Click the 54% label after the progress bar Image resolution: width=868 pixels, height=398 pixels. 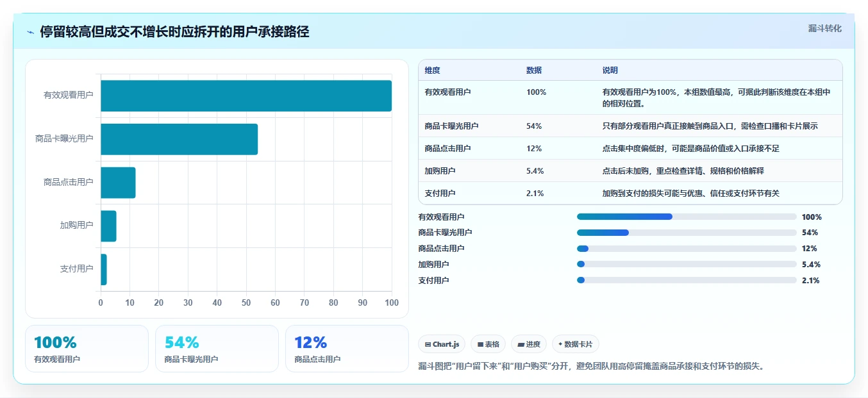click(810, 233)
